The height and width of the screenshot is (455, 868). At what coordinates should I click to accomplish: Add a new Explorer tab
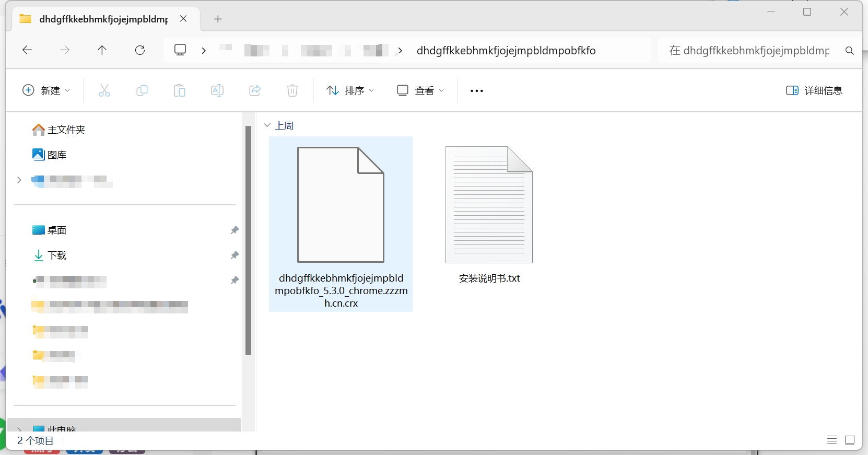point(218,19)
